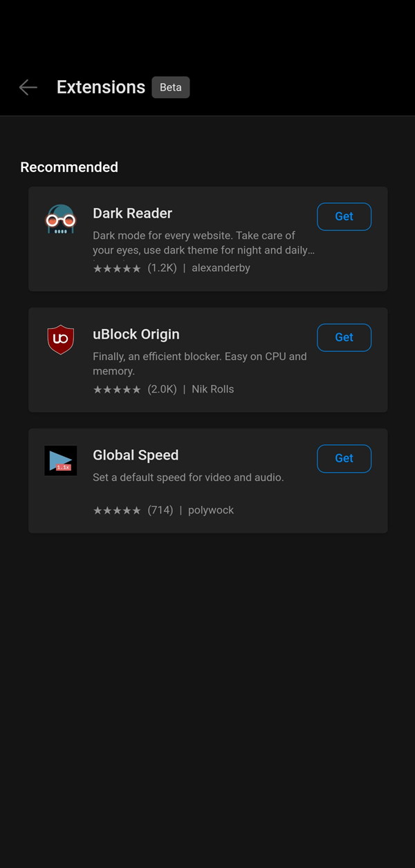Open the uBlock Origin extension card
This screenshot has width=415, height=868.
pyautogui.click(x=207, y=359)
